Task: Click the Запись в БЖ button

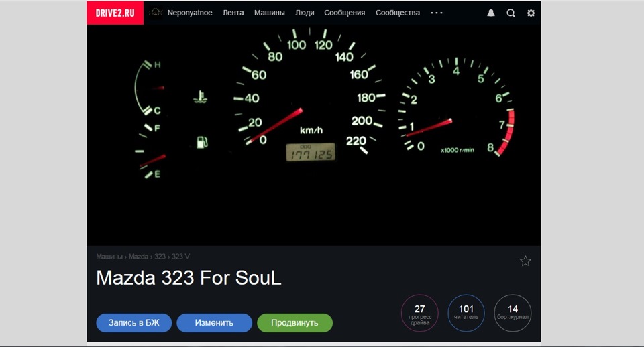Action: [x=134, y=323]
